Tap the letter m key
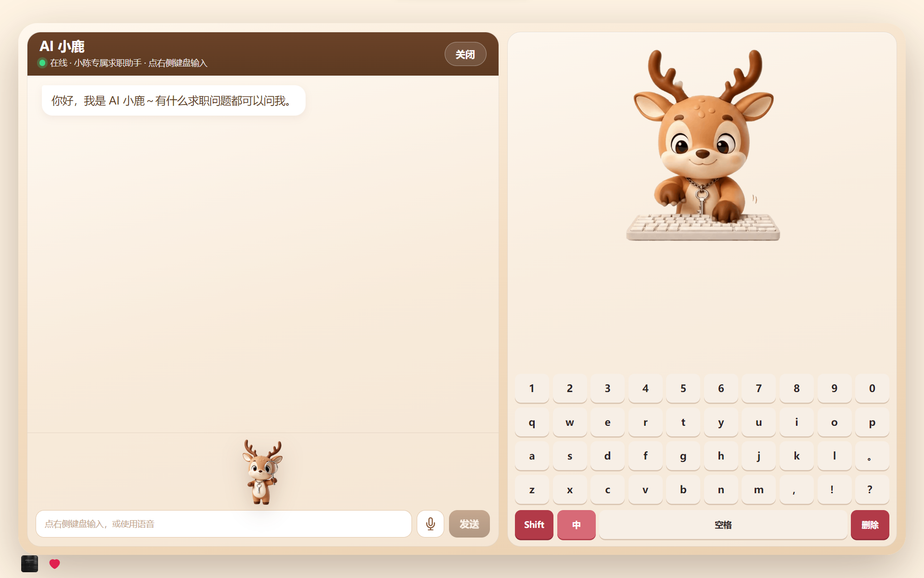 (x=759, y=489)
